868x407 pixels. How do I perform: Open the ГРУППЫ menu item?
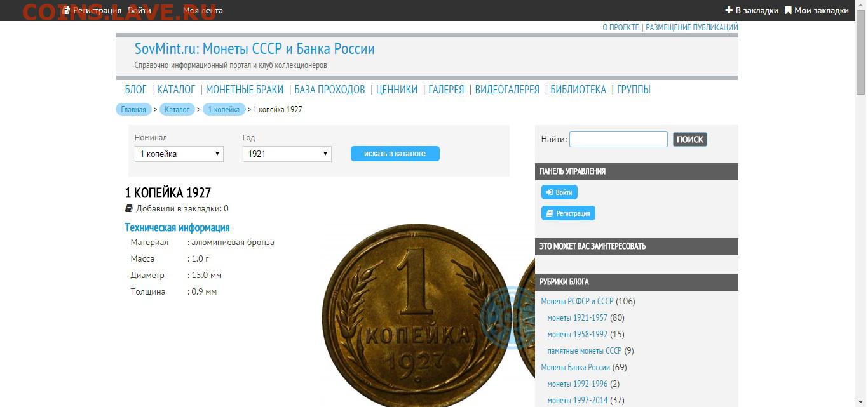pyautogui.click(x=634, y=90)
